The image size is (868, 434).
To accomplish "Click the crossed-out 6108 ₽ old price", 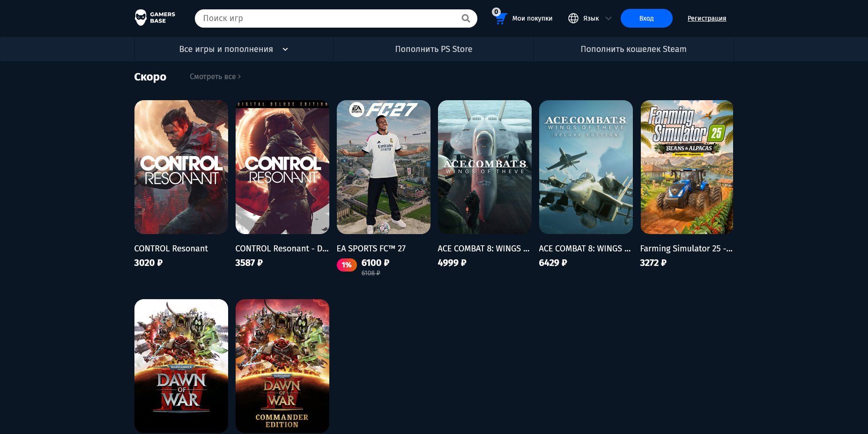I will click(x=371, y=273).
